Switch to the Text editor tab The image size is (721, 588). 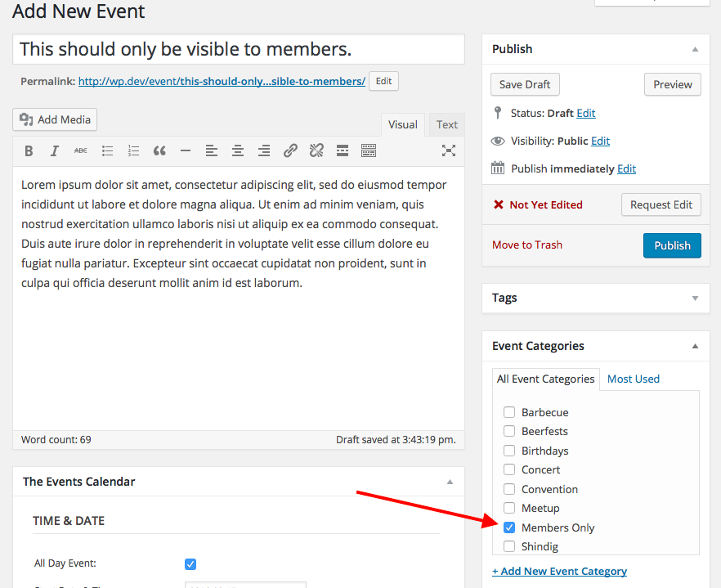[446, 124]
